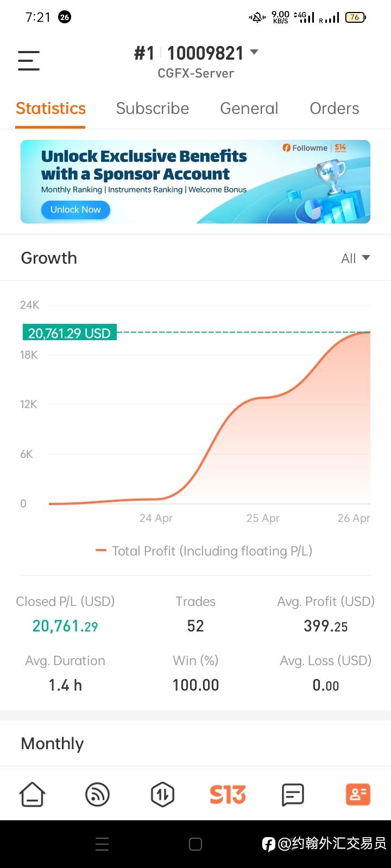
Task: Switch to the General tab
Action: point(249,108)
